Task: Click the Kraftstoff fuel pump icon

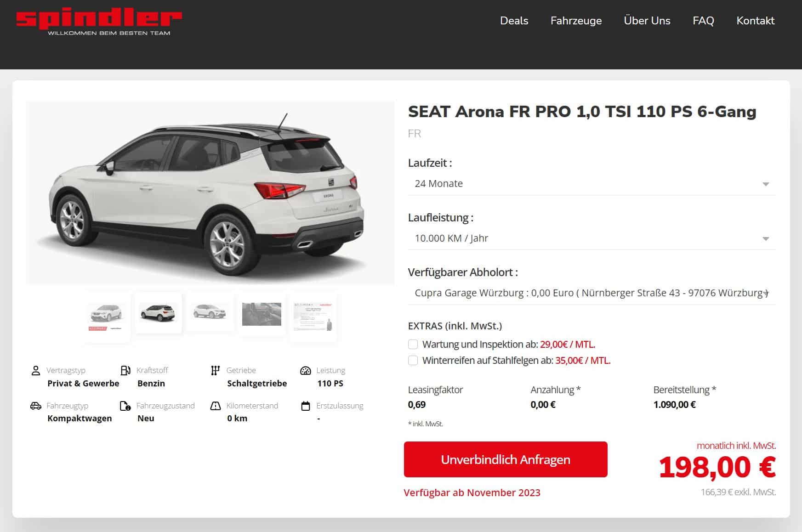Action: pos(125,370)
